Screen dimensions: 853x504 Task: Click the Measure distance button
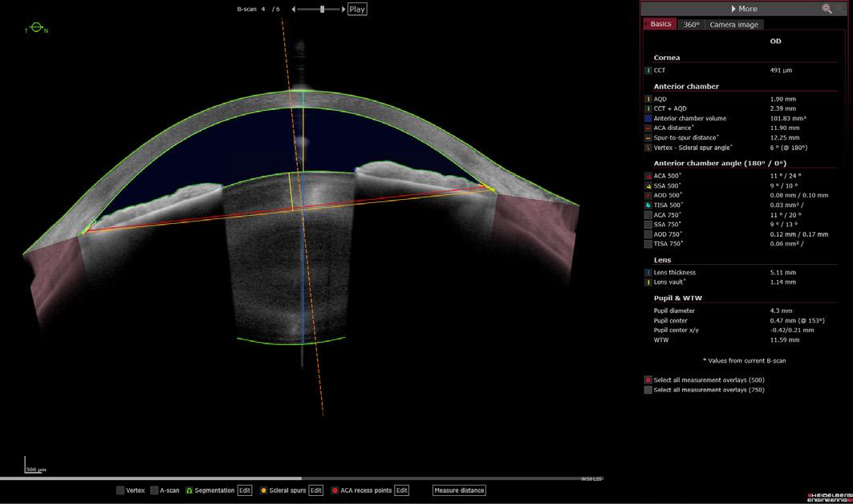(459, 490)
